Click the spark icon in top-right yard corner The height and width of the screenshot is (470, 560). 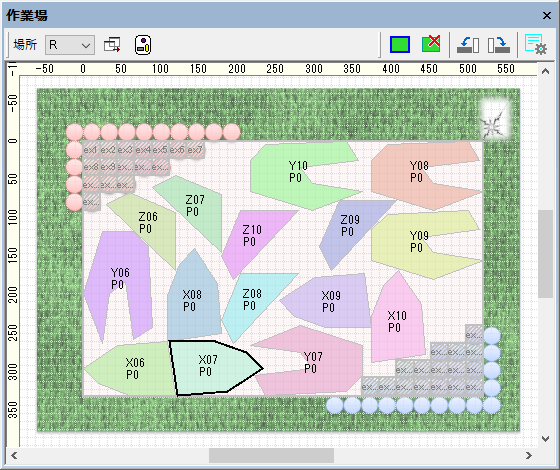495,120
